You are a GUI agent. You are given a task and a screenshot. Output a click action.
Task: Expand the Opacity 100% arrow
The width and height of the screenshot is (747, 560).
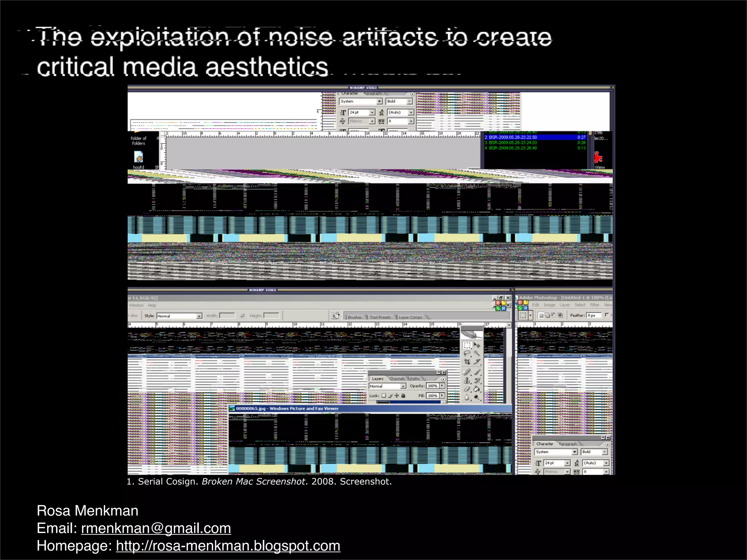coord(442,386)
